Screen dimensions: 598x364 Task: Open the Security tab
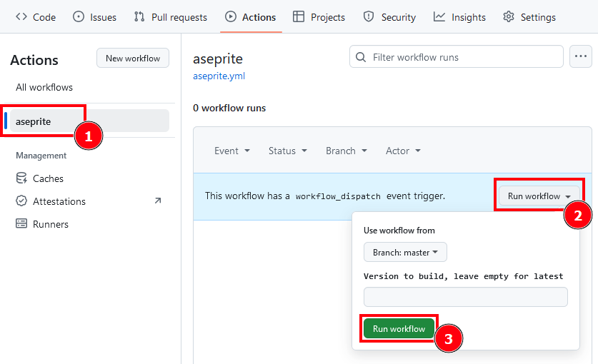coord(389,17)
